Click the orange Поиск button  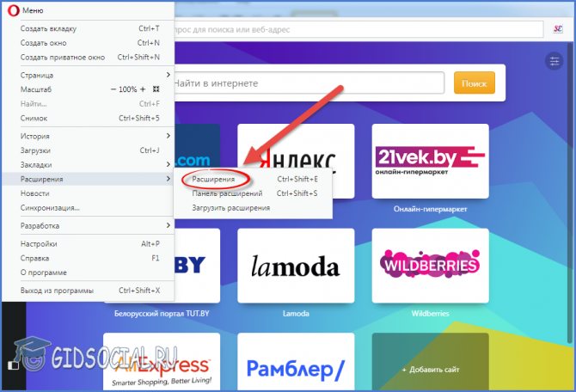point(475,83)
